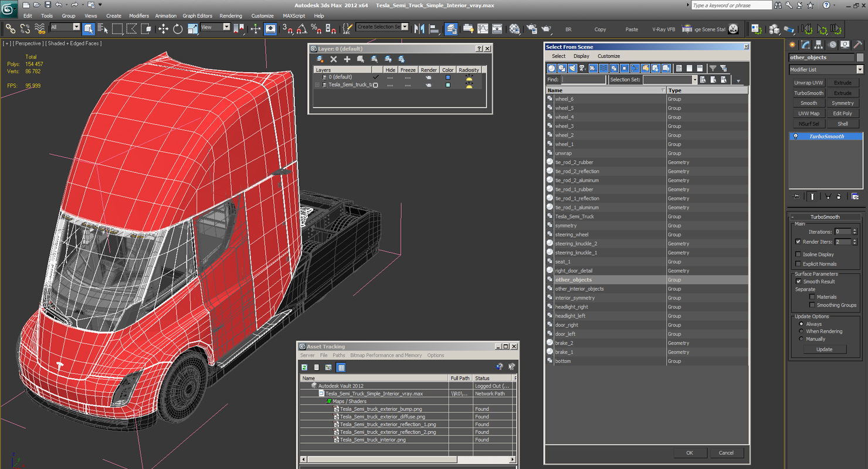Click OK in Select From Scene

[690, 453]
